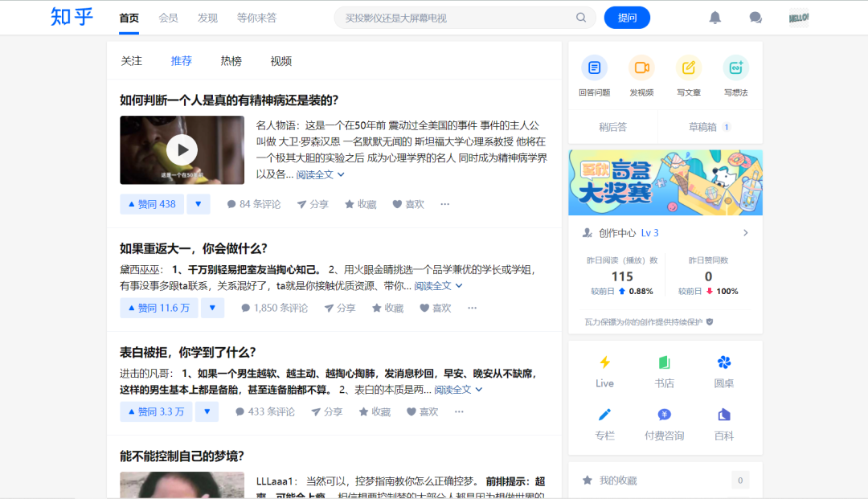The height and width of the screenshot is (499, 868).
Task: Open 会员 nav tab
Action: click(x=168, y=18)
